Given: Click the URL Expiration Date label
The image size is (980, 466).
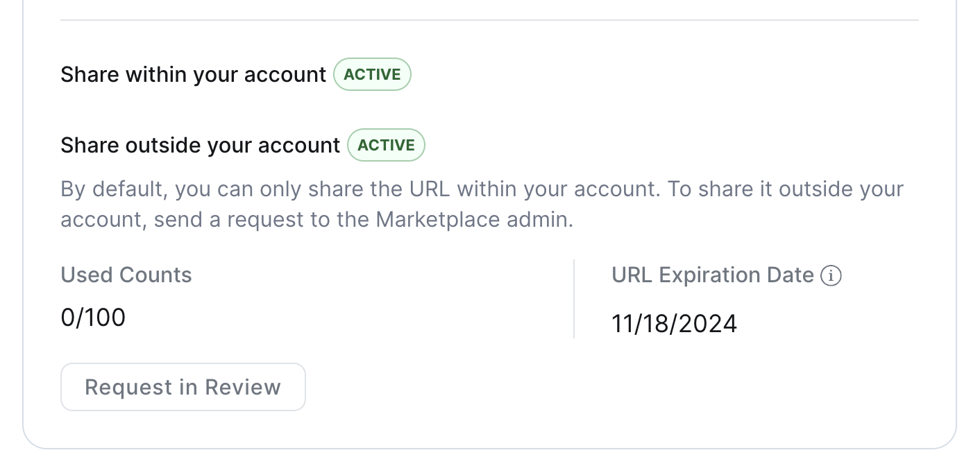Looking at the screenshot, I should coord(712,275).
